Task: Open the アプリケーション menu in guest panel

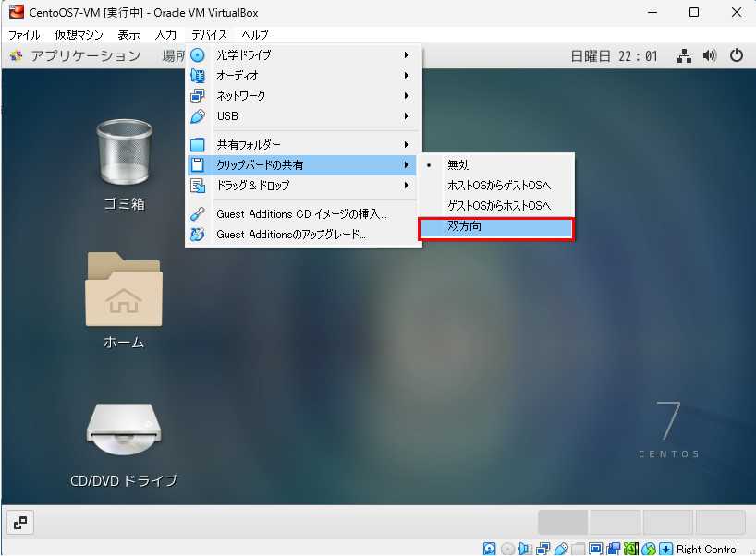Action: [x=85, y=55]
